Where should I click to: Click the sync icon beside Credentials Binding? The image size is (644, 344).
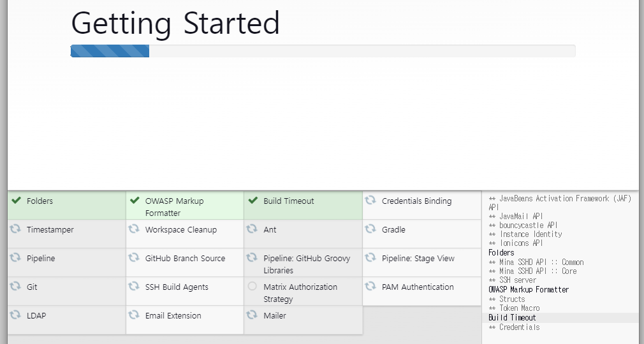pyautogui.click(x=370, y=200)
